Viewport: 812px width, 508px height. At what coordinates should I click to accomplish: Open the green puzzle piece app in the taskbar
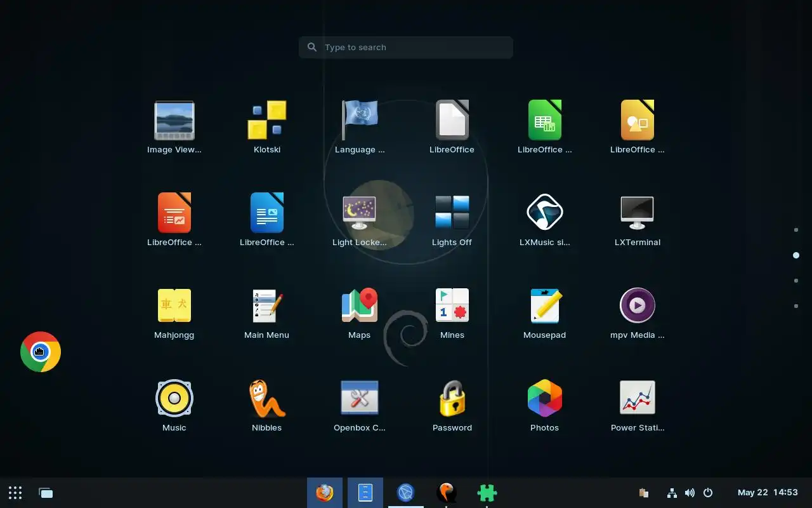click(x=487, y=493)
